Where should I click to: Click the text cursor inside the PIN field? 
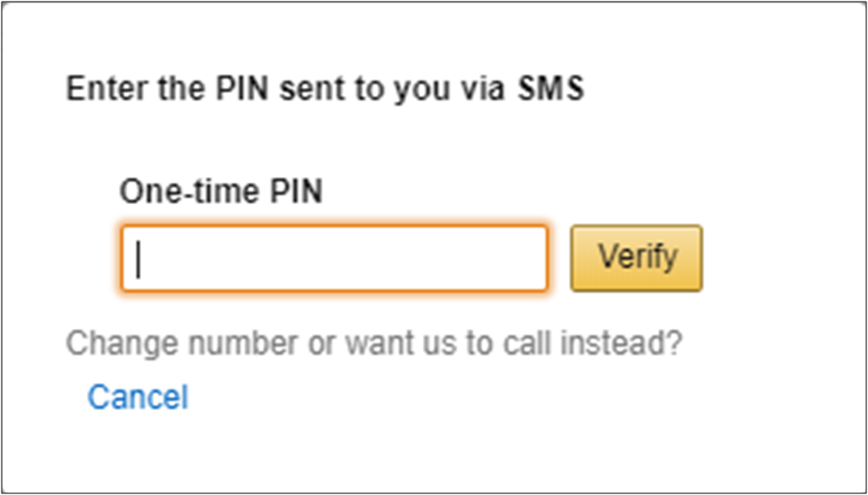[x=139, y=258]
